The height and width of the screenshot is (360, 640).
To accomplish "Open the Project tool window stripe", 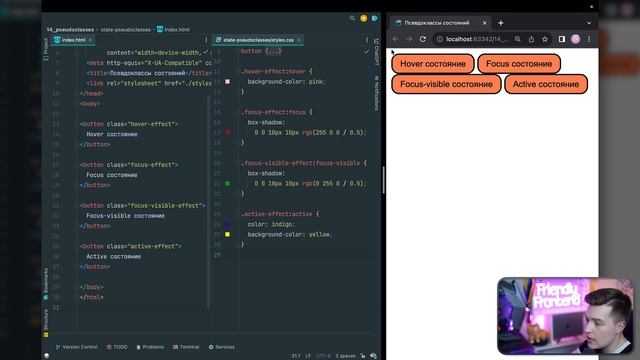I will click(46, 50).
